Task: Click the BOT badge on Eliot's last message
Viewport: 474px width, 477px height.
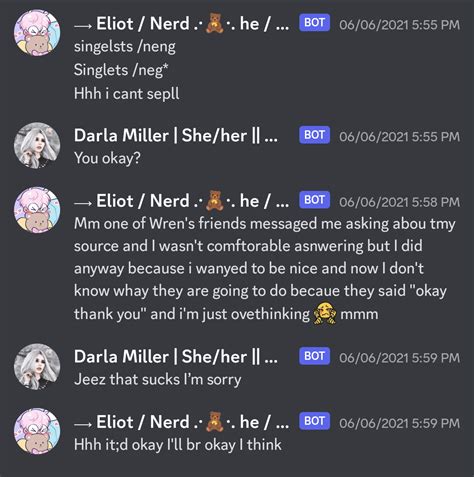Action: pyautogui.click(x=314, y=421)
